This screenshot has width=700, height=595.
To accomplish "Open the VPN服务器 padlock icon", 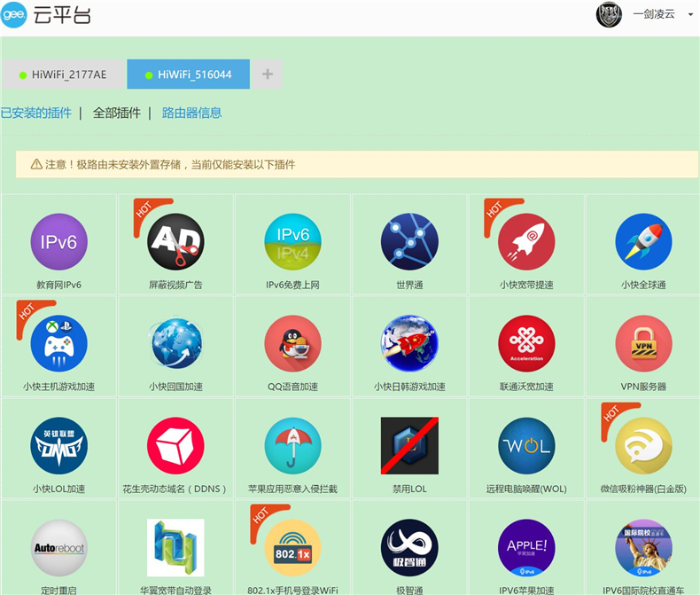I will [643, 343].
